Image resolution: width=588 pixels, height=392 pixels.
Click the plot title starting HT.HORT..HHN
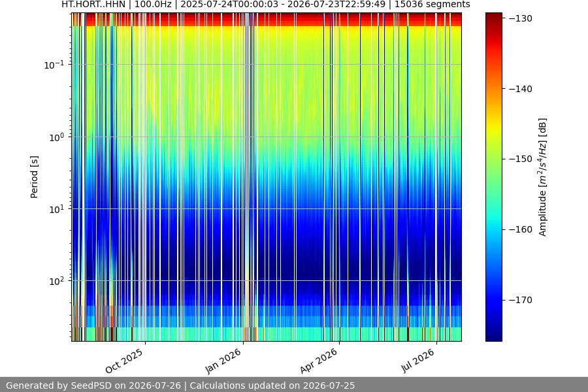click(265, 5)
